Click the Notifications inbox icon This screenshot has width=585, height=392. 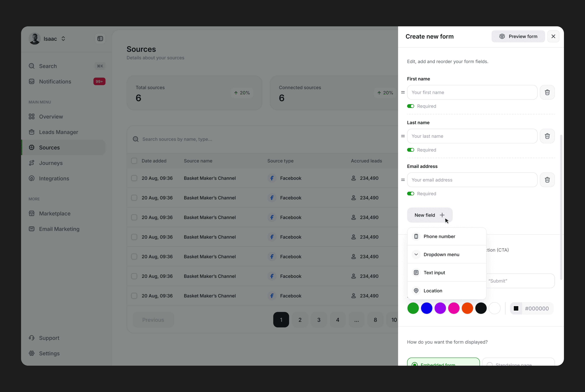point(32,81)
